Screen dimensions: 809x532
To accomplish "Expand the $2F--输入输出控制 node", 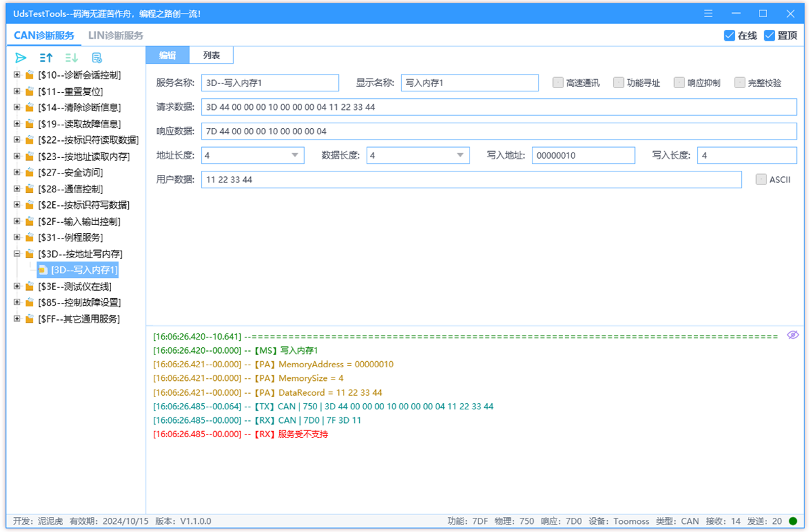I will coord(17,221).
